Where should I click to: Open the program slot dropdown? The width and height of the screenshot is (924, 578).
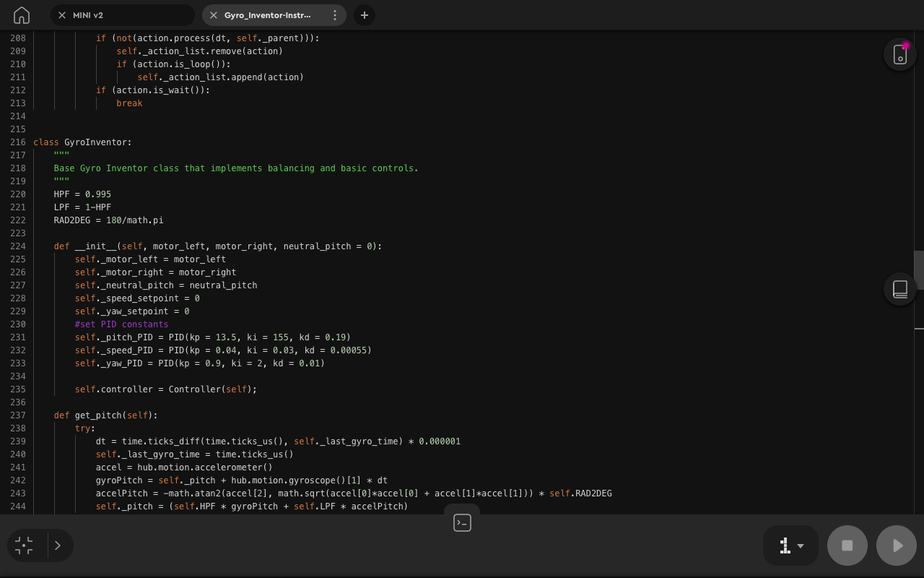(801, 545)
